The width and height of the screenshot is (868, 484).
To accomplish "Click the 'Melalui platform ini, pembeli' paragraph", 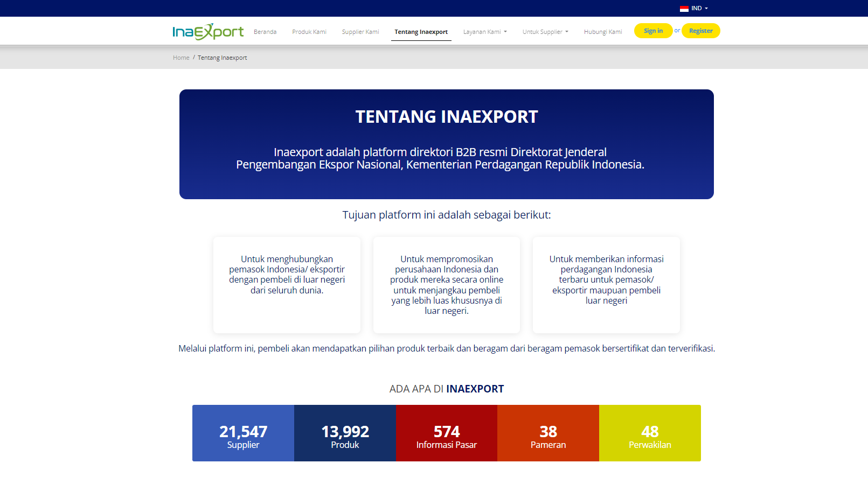I will [x=447, y=348].
